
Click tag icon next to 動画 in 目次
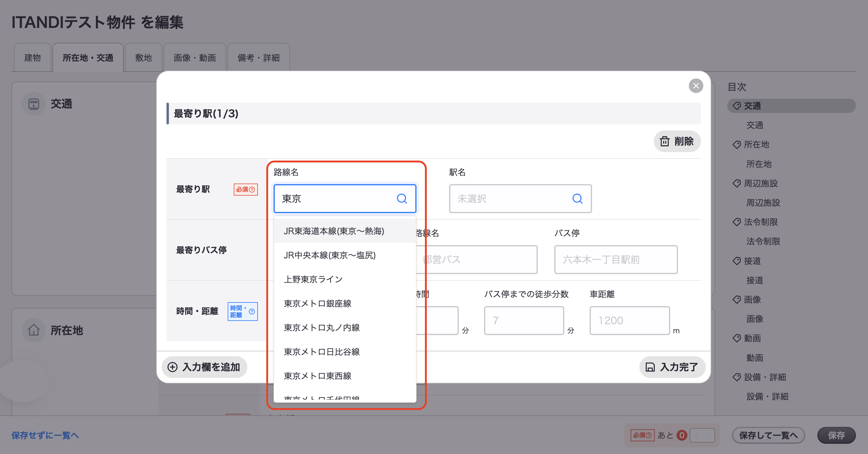(x=737, y=338)
